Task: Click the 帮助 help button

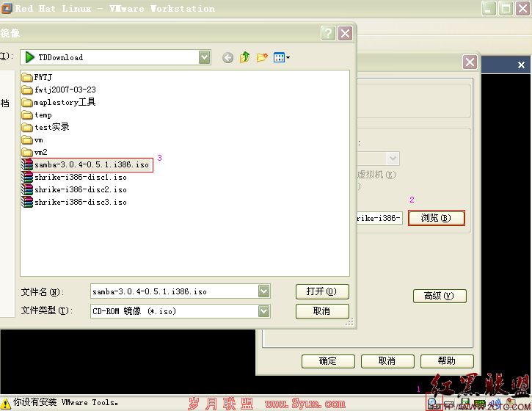Action: pos(447,361)
